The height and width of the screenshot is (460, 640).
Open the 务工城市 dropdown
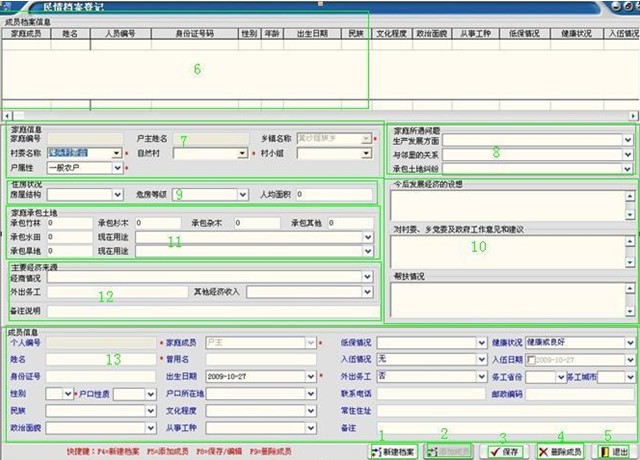pyautogui.click(x=630, y=377)
